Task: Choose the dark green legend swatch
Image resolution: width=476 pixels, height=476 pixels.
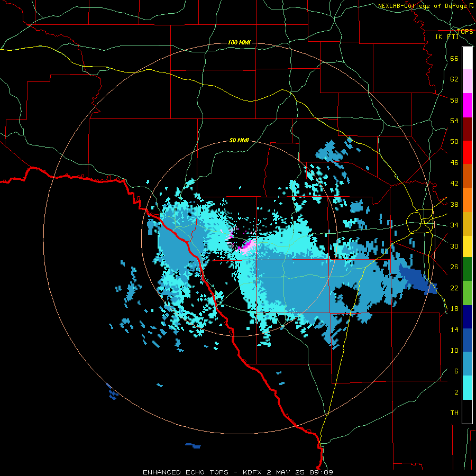Action: (467, 269)
